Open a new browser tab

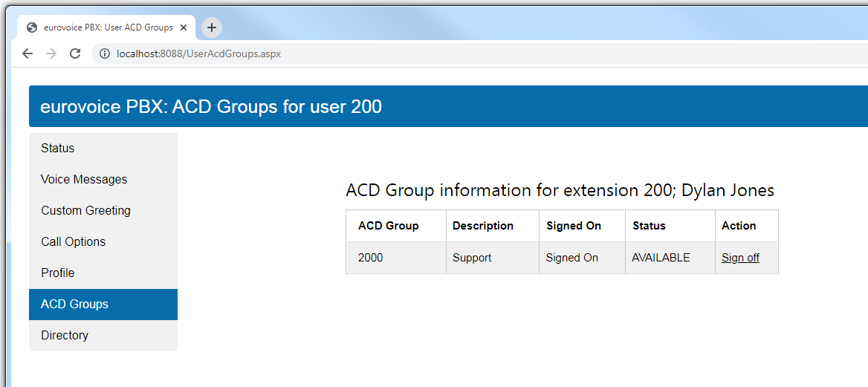(x=212, y=27)
